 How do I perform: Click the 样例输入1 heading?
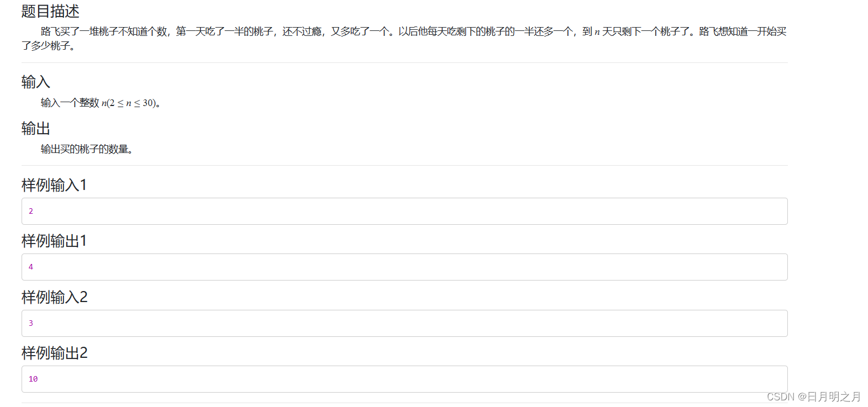click(x=54, y=185)
